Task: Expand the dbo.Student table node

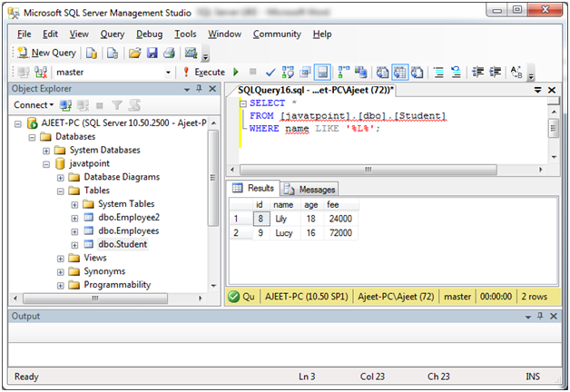Action: pos(74,244)
